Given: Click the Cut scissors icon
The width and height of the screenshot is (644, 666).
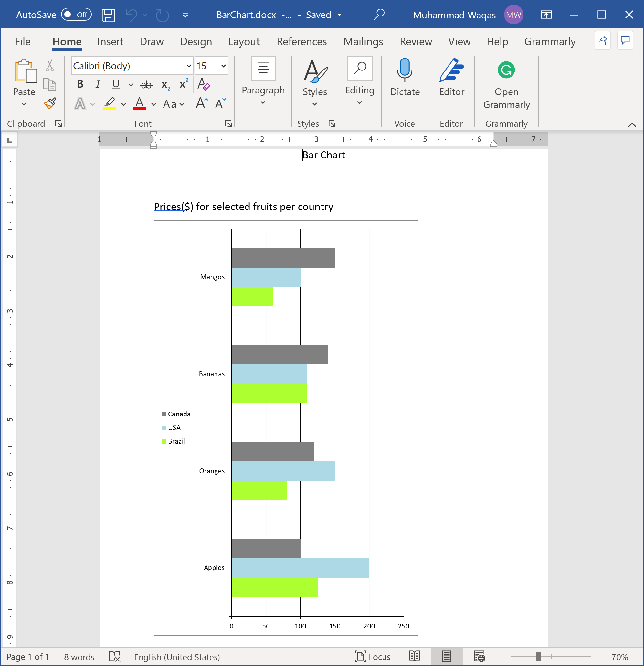Looking at the screenshot, I should pyautogui.click(x=50, y=65).
